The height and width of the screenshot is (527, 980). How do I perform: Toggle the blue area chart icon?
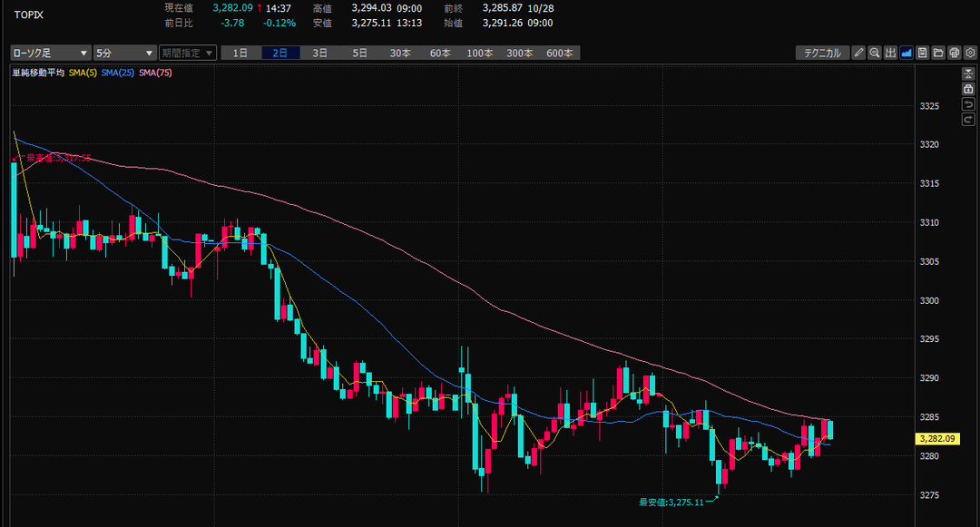906,53
